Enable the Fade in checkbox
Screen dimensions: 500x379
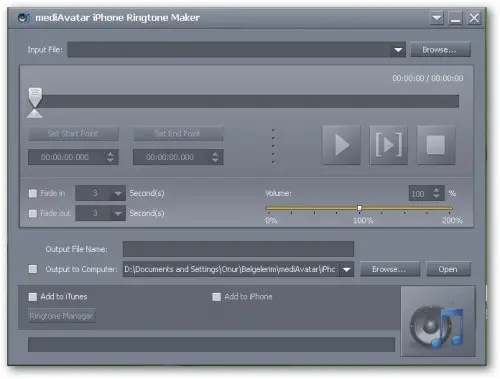click(x=33, y=193)
